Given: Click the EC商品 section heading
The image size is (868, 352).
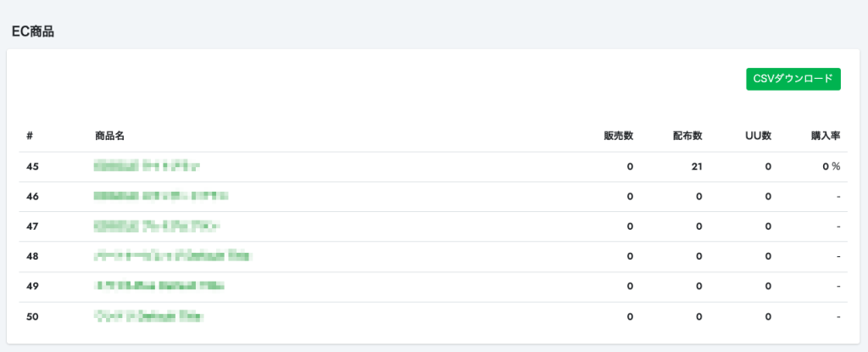Looking at the screenshot, I should point(33,31).
